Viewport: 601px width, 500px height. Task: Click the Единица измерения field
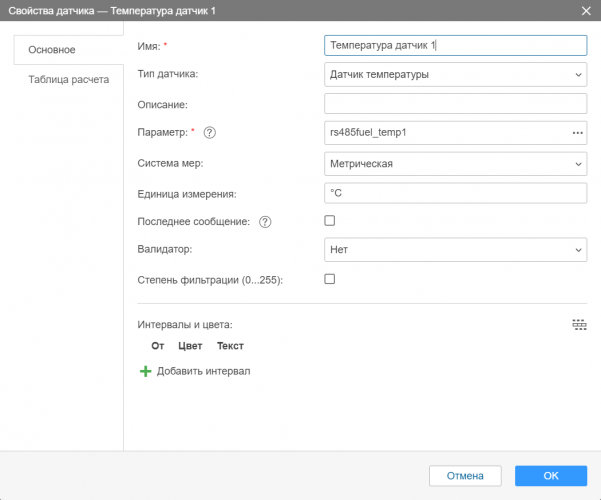coord(456,192)
